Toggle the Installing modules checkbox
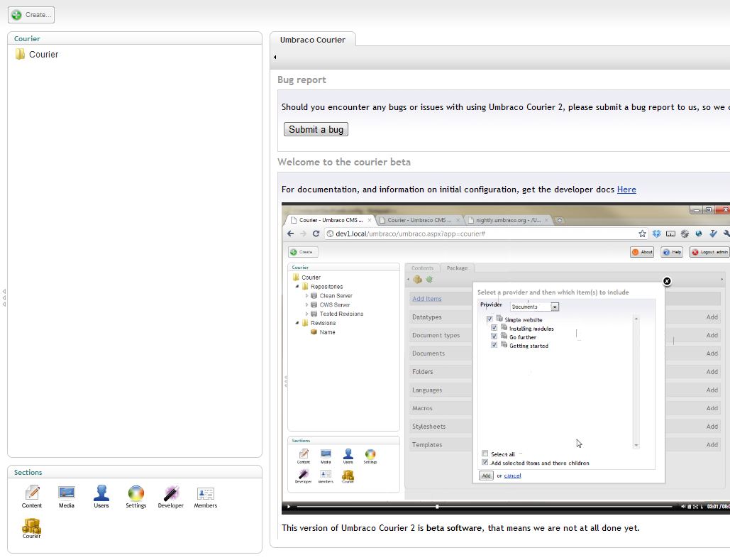Screen dimensions: 730x560 click(494, 328)
